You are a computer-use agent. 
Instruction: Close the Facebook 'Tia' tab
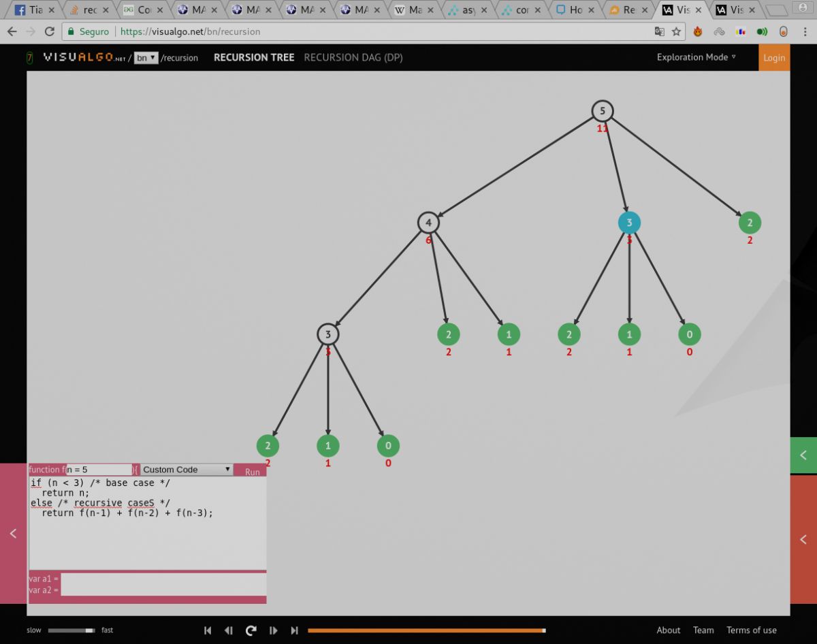(x=52, y=10)
